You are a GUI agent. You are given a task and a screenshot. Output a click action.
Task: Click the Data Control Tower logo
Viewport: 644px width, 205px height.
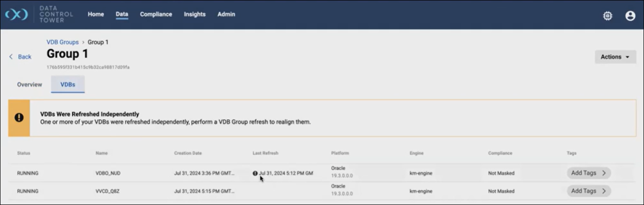point(17,15)
